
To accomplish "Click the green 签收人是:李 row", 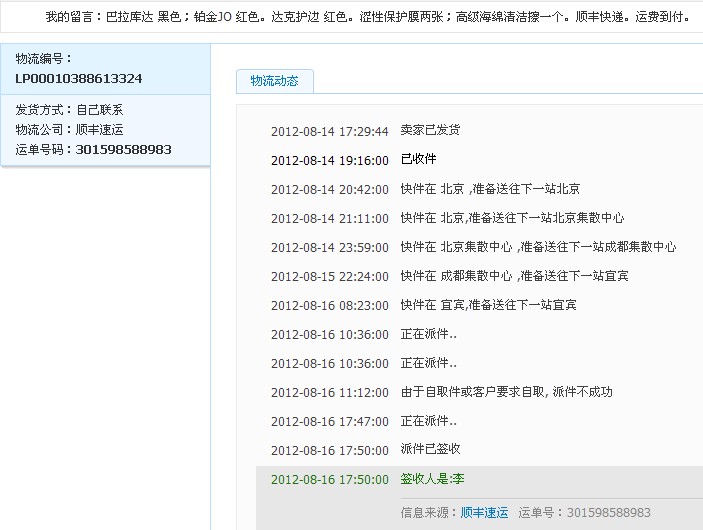I will (432, 479).
